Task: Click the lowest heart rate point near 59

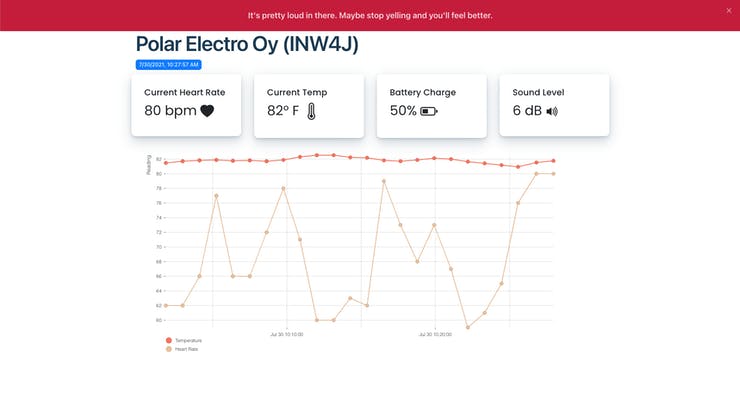Action: tap(468, 327)
